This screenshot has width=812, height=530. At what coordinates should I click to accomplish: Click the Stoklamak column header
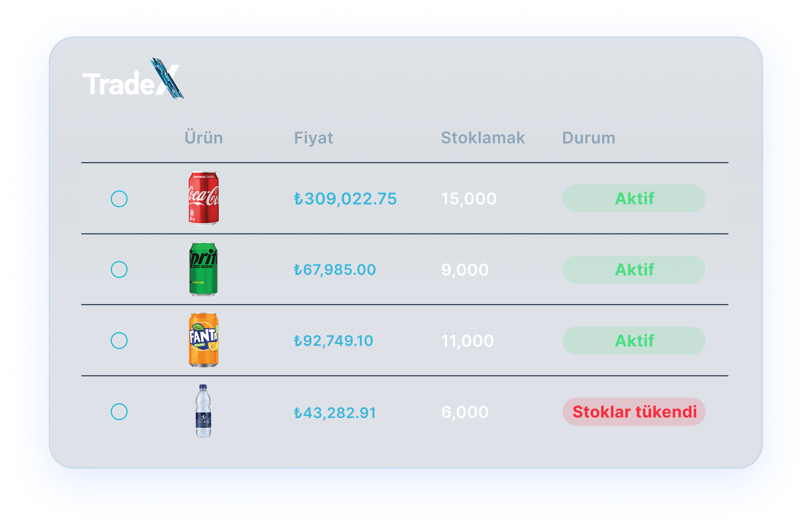[x=483, y=137]
